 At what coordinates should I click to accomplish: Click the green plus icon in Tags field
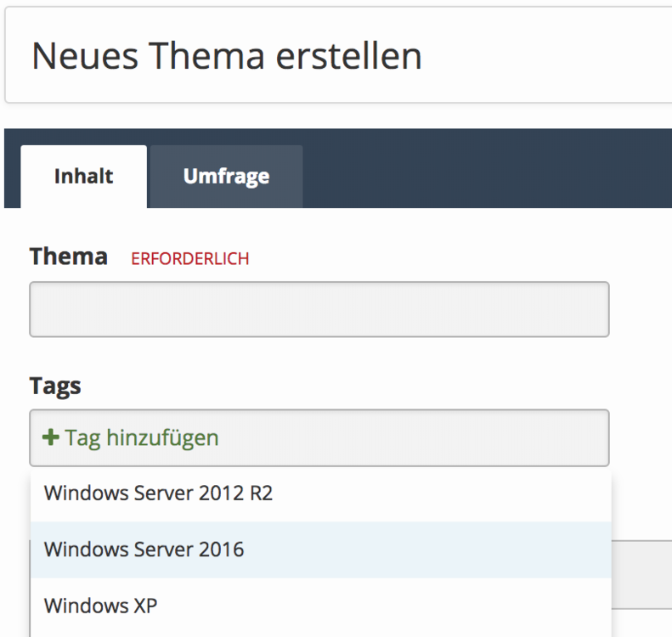(x=50, y=437)
